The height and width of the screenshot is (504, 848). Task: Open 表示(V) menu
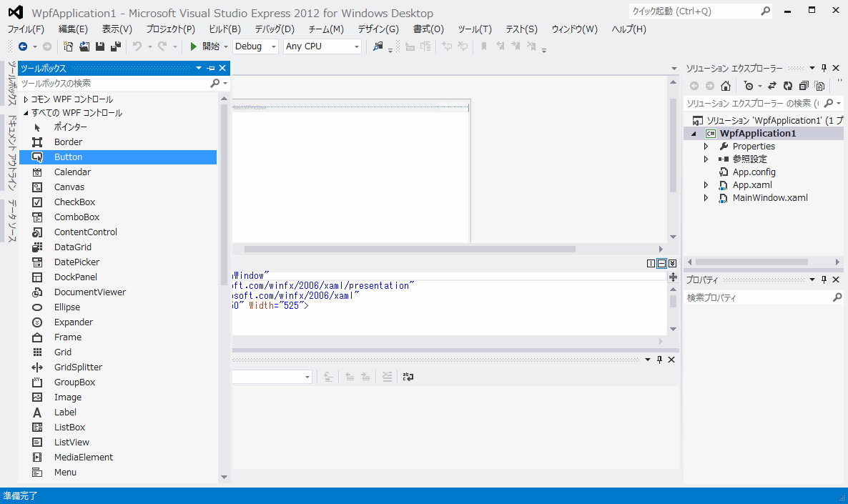pyautogui.click(x=117, y=29)
